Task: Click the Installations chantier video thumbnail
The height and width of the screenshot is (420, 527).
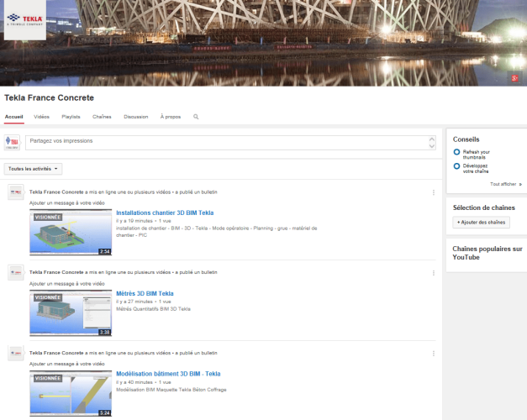Action: [71, 232]
